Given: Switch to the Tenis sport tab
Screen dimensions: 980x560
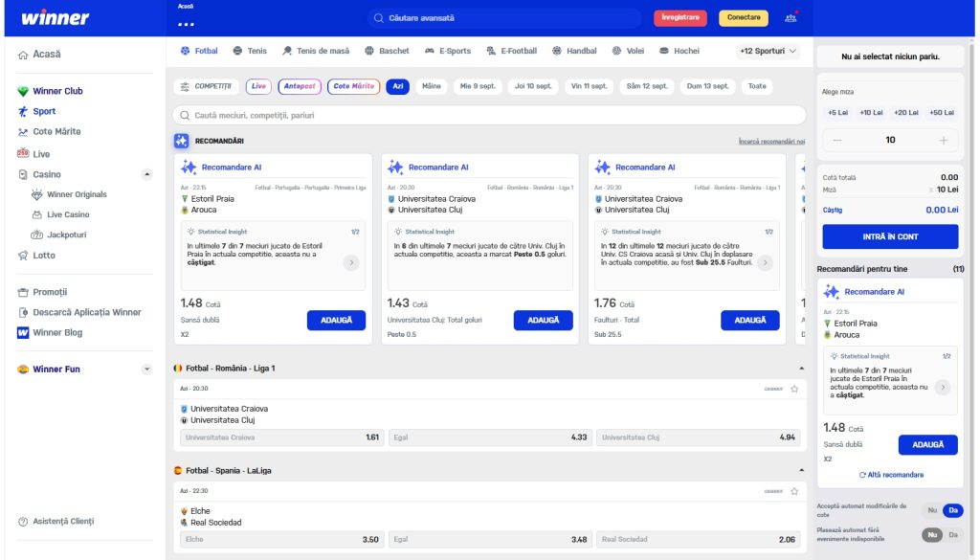Looking at the screenshot, I should (250, 52).
